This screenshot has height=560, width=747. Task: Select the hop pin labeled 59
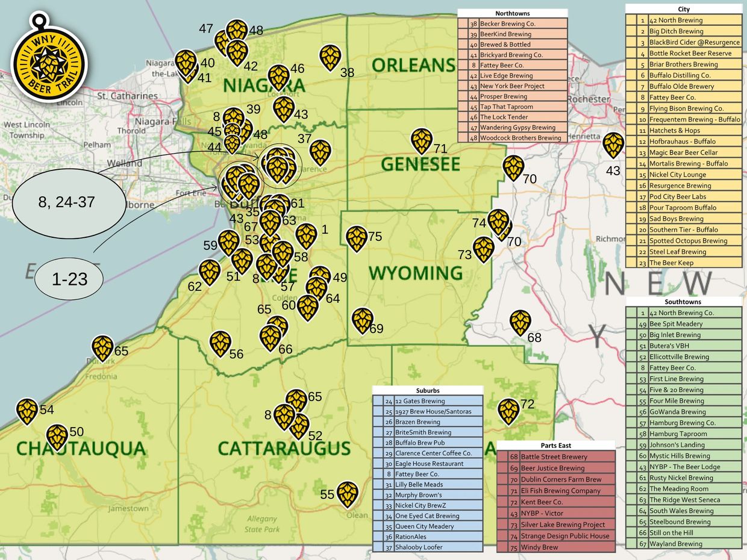click(x=228, y=243)
